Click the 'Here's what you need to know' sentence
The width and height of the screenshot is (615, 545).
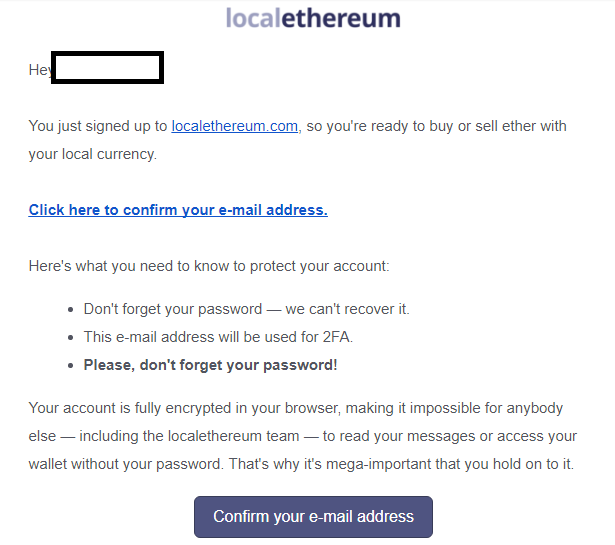pyautogui.click(x=208, y=266)
